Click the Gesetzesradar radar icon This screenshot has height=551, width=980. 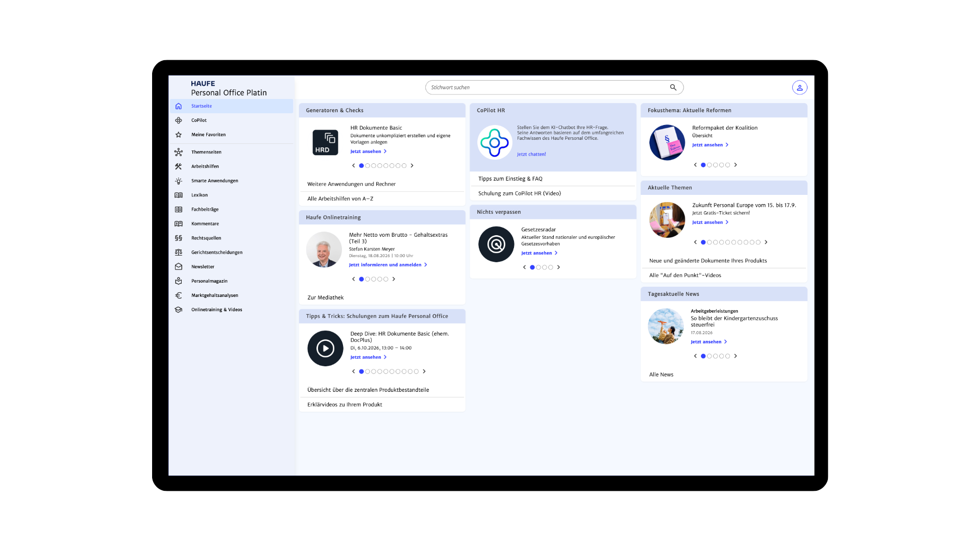(x=496, y=244)
